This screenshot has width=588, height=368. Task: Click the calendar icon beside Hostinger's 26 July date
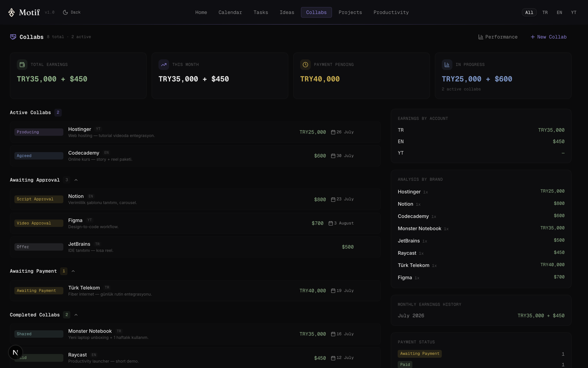[333, 132]
